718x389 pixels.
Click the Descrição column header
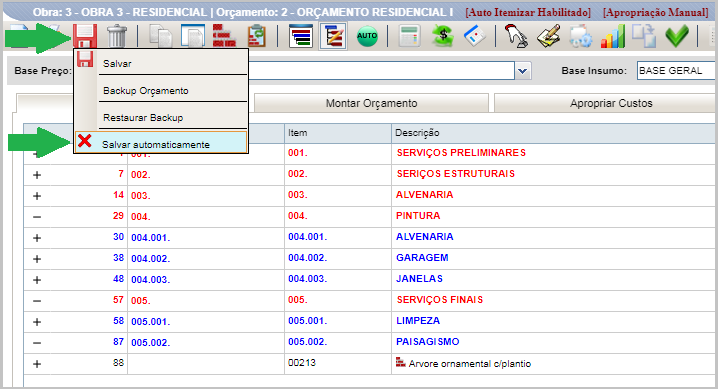(553, 133)
